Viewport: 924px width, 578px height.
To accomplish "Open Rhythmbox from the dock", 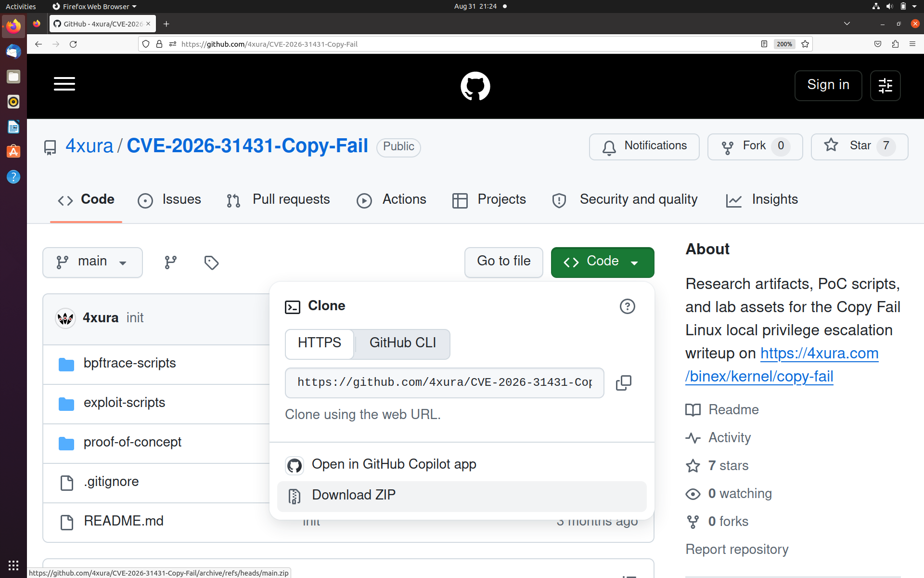I will (13, 102).
